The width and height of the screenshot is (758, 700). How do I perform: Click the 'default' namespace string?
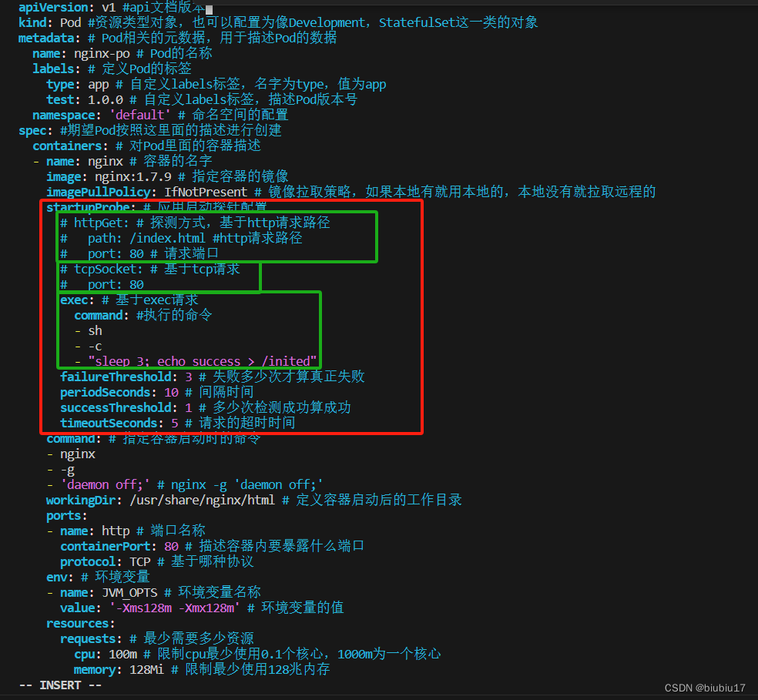139,115
